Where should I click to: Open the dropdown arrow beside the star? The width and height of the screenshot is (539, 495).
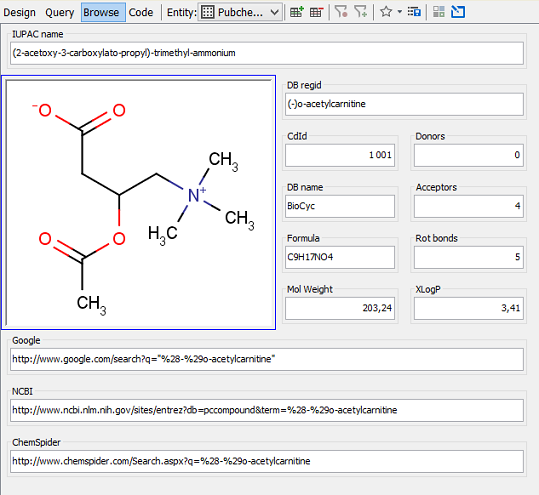pyautogui.click(x=399, y=12)
